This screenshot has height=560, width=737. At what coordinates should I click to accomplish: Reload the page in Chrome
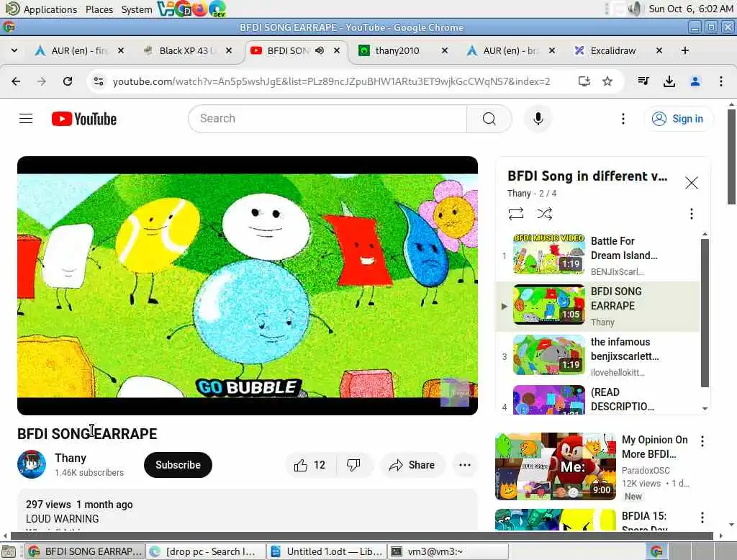[x=68, y=81]
